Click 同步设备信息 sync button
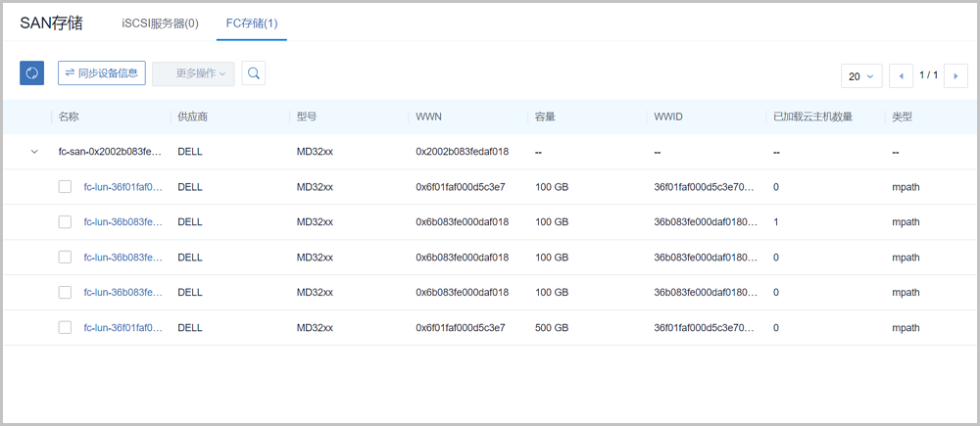Image resolution: width=980 pixels, height=426 pixels. 101,73
